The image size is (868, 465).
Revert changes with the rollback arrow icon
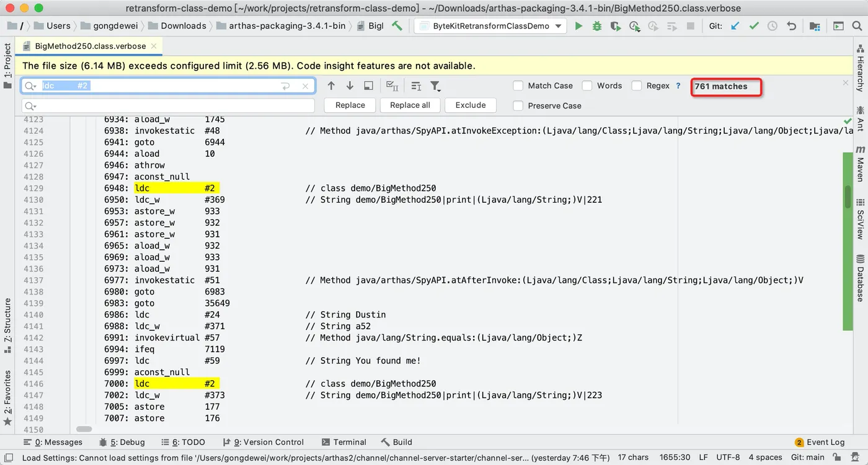click(791, 26)
